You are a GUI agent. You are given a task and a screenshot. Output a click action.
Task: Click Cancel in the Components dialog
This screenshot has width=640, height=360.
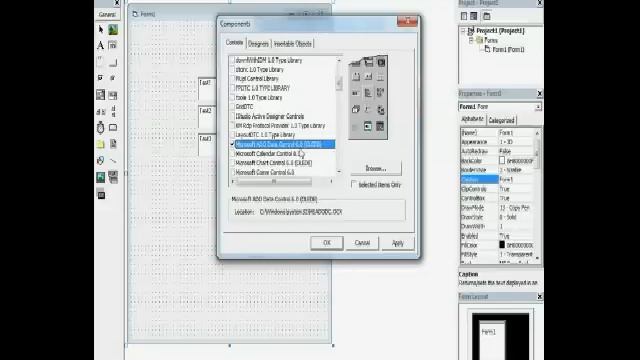(x=362, y=242)
